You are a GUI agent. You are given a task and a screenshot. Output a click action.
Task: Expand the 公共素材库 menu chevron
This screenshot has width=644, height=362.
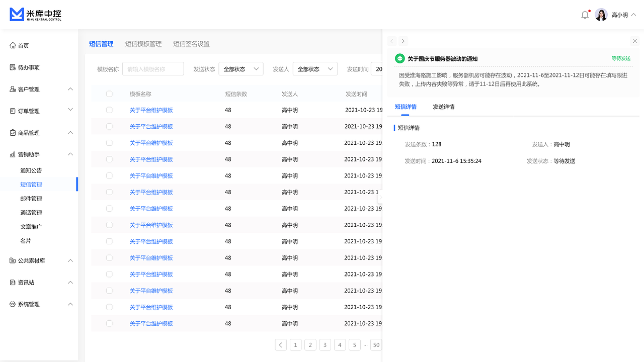(70, 260)
